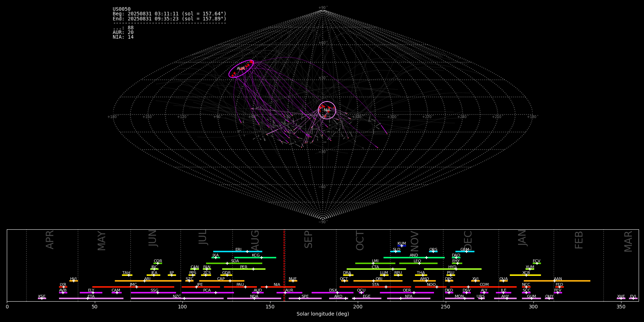644x322 pixels.
Task: Pick the LEO shower label
Action: pos(418,261)
